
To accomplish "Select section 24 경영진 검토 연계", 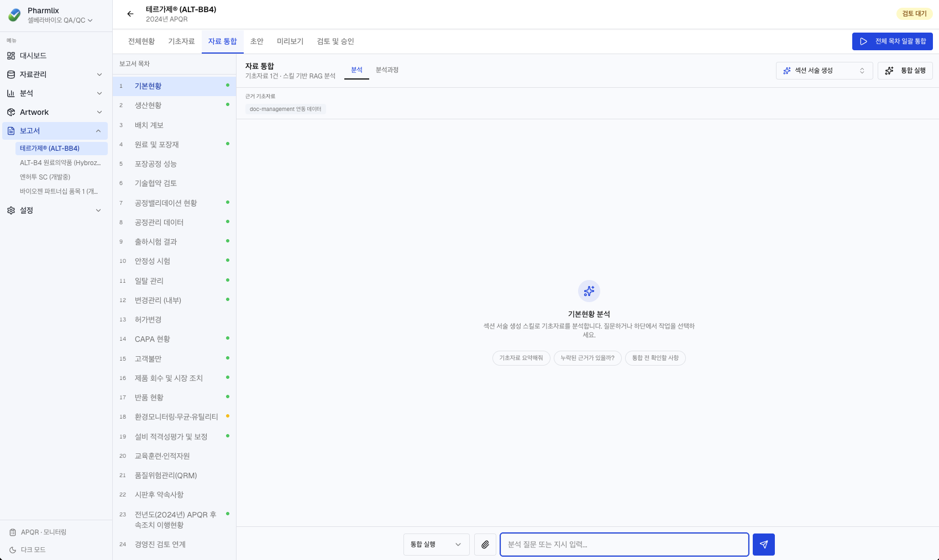I will [x=175, y=545].
